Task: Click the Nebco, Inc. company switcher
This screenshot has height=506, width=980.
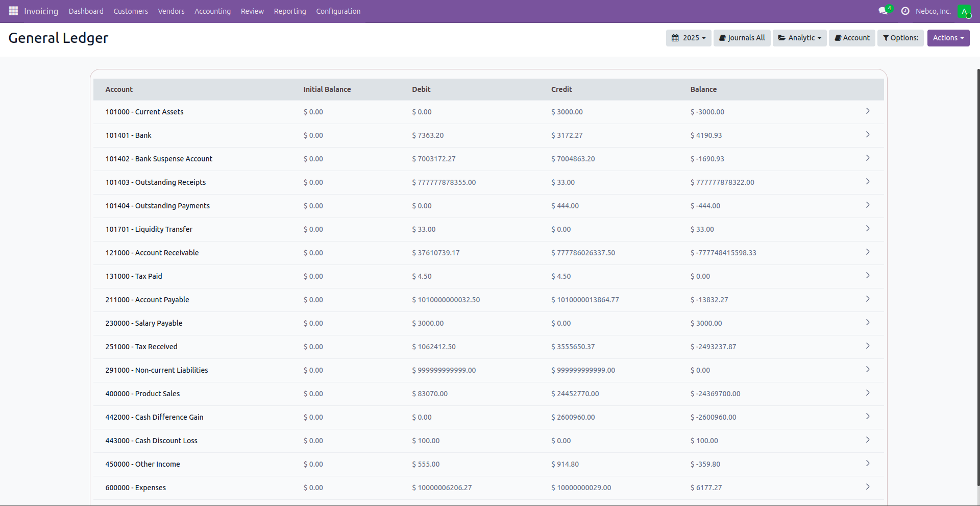Action: (933, 11)
